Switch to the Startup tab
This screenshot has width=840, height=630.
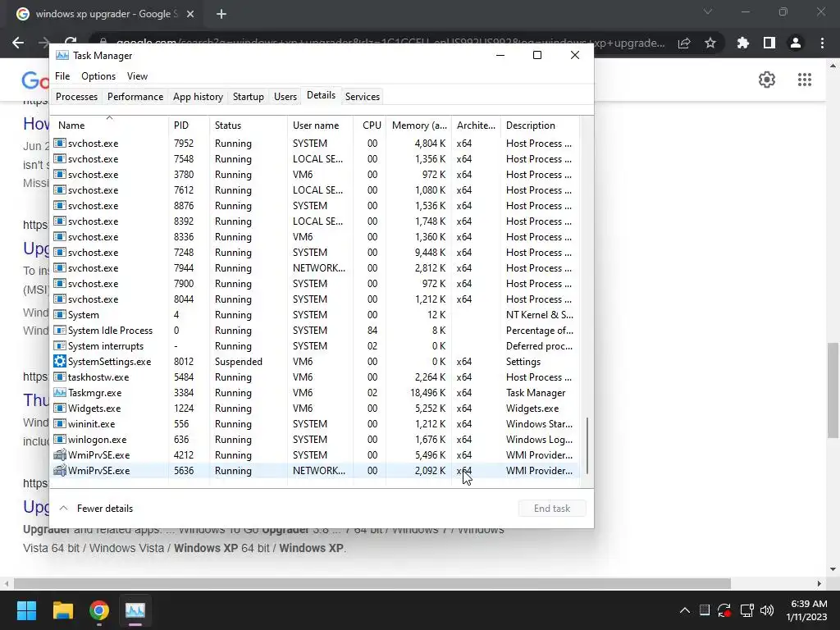pos(248,97)
